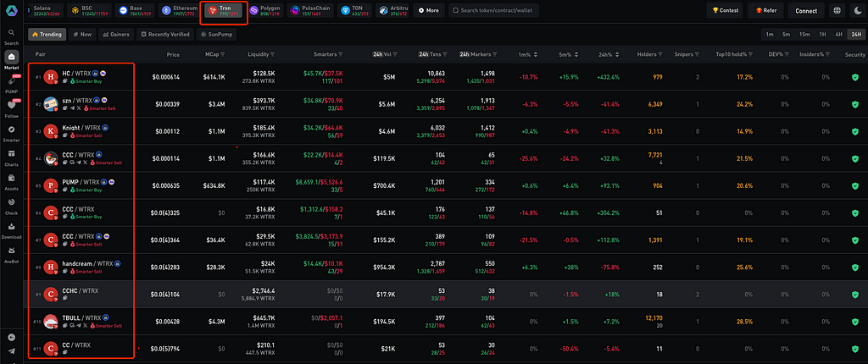Click the Ave logo at top left
Viewport: 868px width, 364px height.
(12, 10)
